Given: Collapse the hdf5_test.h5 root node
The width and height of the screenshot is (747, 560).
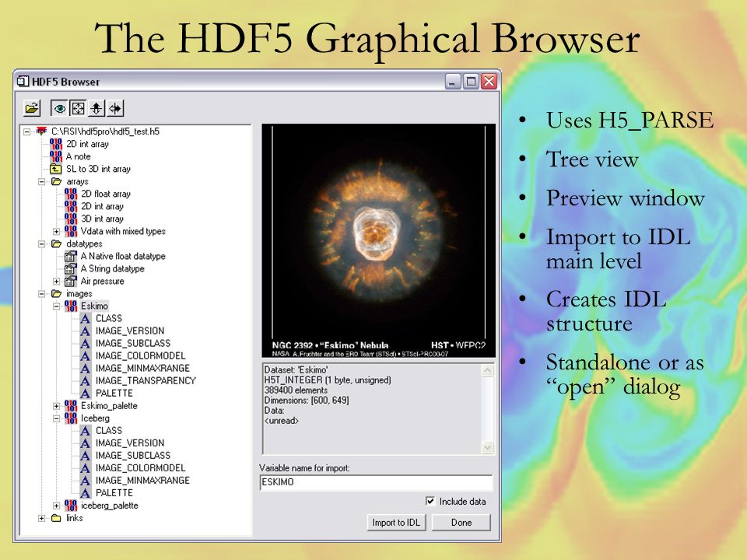Looking at the screenshot, I should [x=27, y=131].
